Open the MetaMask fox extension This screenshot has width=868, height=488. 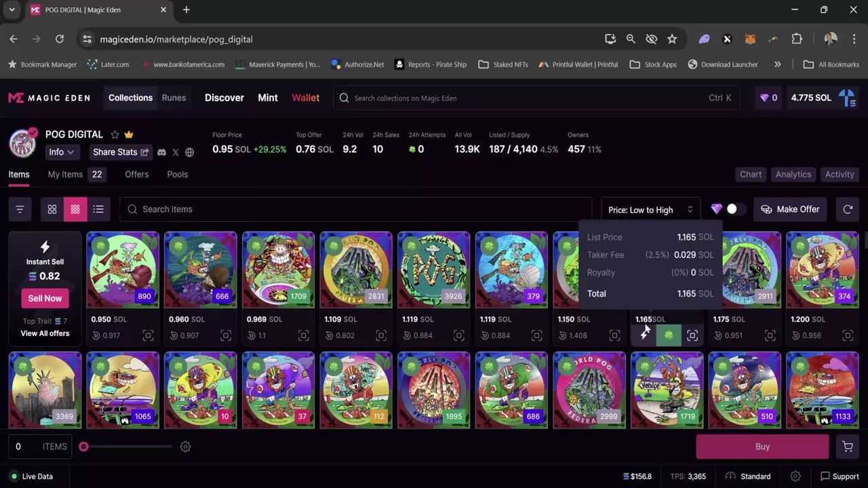750,39
